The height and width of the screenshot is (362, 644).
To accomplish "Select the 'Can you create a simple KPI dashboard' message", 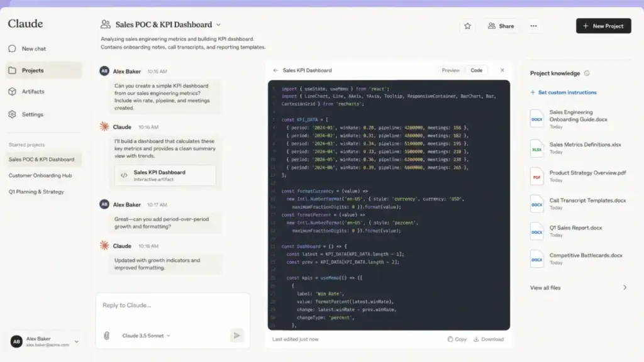I will click(165, 97).
